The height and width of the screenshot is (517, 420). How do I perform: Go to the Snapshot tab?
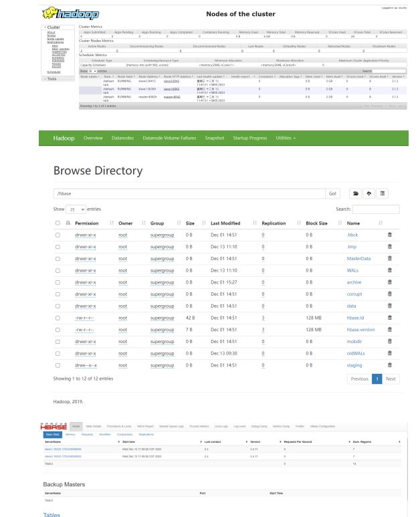click(215, 138)
